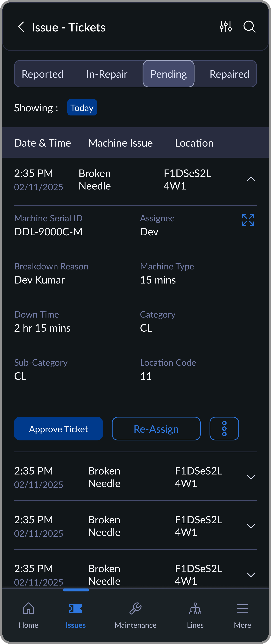Click the Approve Ticket button
Screen dimensions: 271x644
(58, 428)
